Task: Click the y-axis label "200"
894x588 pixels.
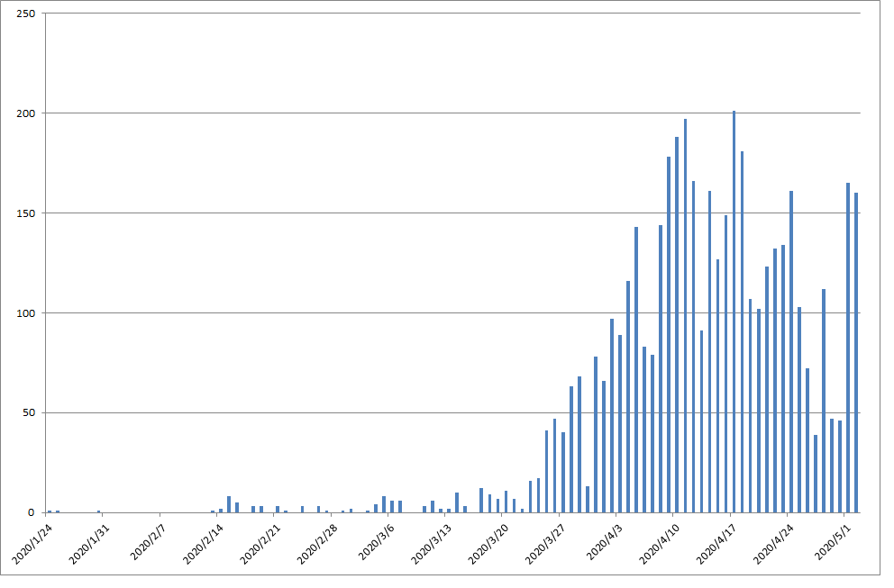Action: pos(27,113)
